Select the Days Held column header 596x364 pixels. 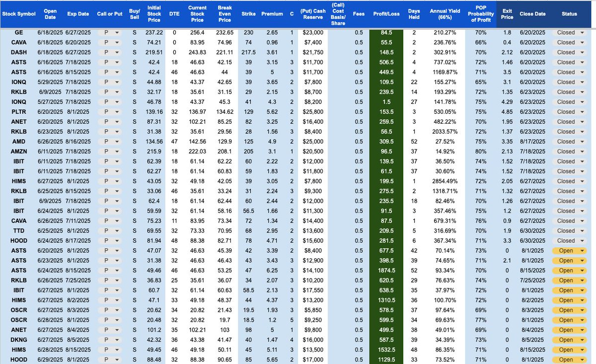pos(414,14)
